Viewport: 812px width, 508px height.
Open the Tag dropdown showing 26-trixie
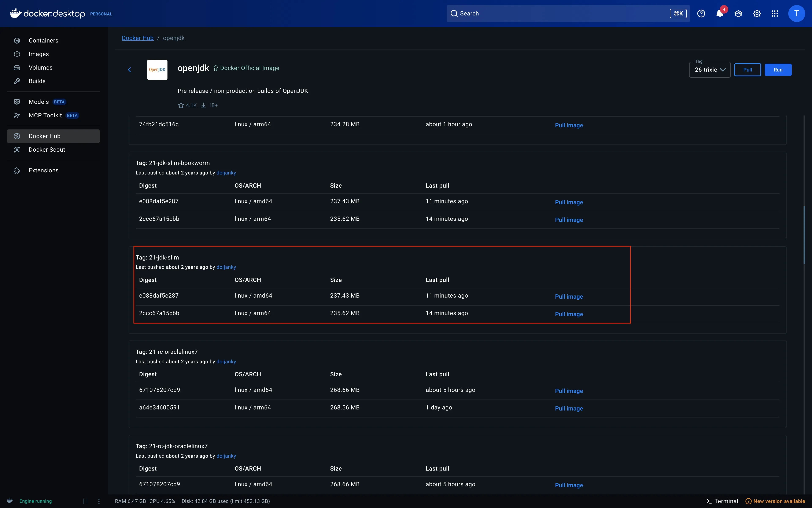[x=709, y=70]
